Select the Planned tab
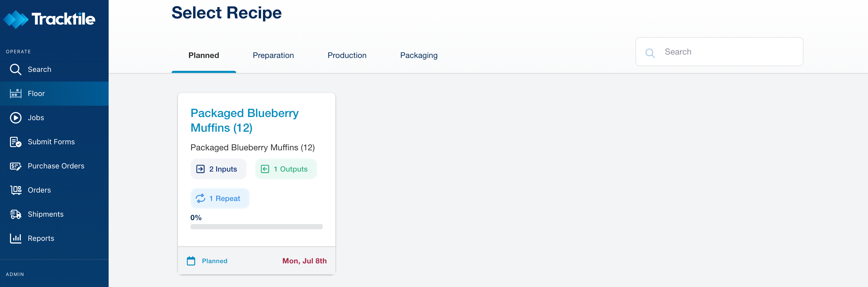The image size is (868, 287). click(x=204, y=55)
